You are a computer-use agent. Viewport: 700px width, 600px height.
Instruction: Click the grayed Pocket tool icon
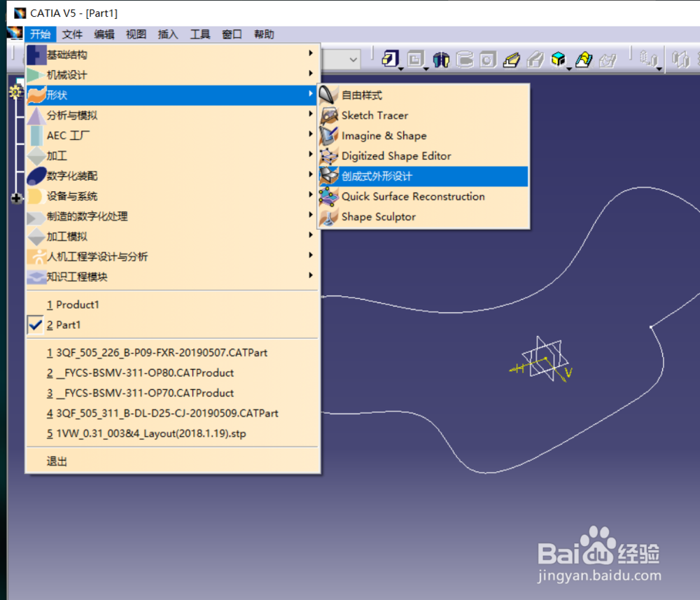point(416,59)
